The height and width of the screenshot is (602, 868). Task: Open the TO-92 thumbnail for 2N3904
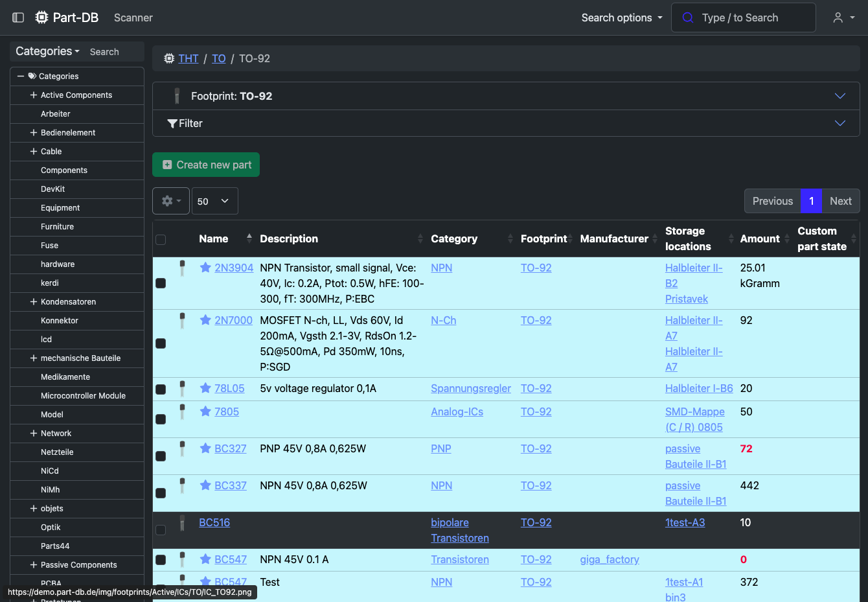point(182,268)
